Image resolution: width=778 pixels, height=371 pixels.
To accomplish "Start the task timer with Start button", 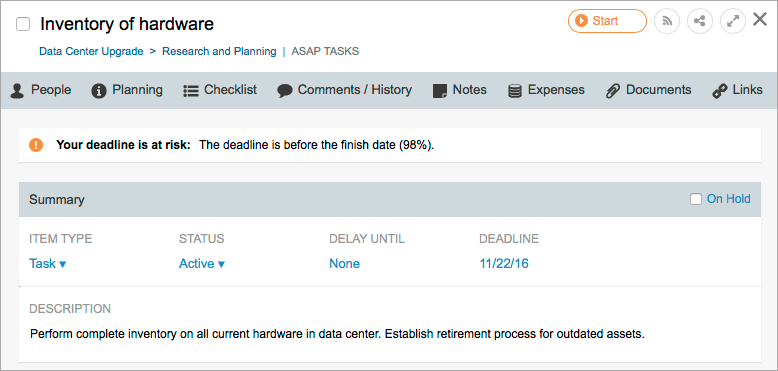I will click(607, 21).
